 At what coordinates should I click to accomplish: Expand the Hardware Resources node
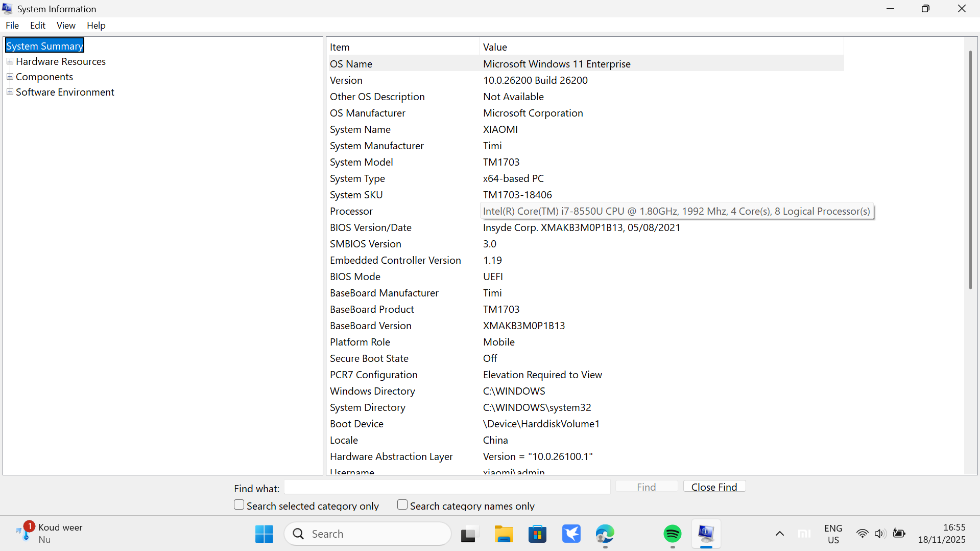pyautogui.click(x=10, y=61)
